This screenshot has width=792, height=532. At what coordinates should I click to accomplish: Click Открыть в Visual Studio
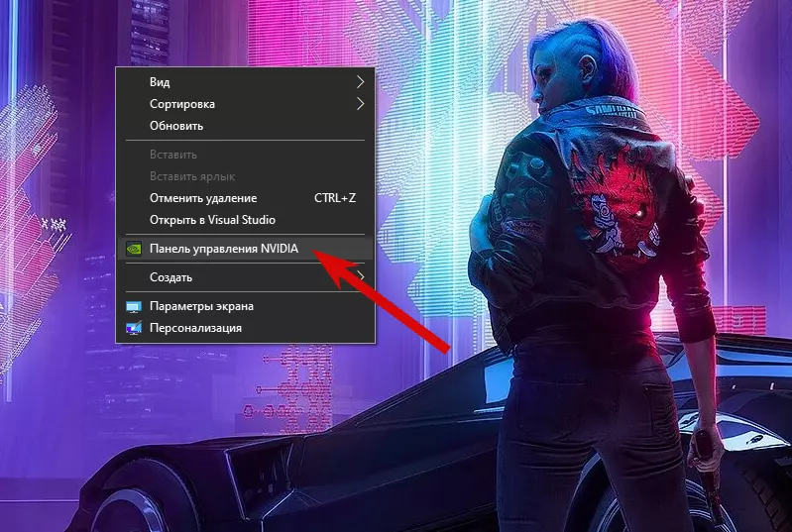(246, 220)
